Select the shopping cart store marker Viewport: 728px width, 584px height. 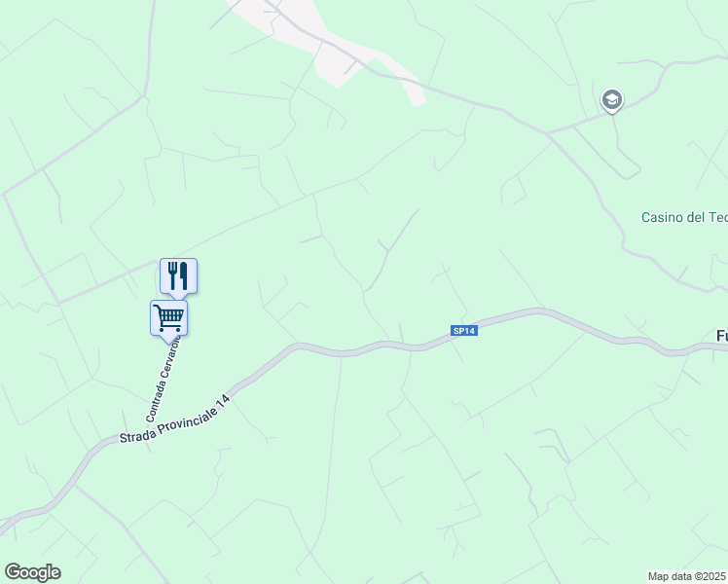[x=169, y=319]
